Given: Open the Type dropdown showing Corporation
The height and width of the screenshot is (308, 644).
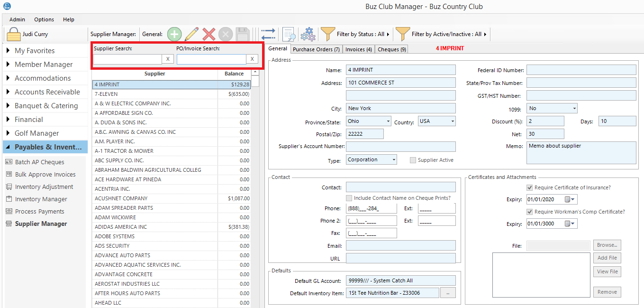Looking at the screenshot, I should [394, 160].
